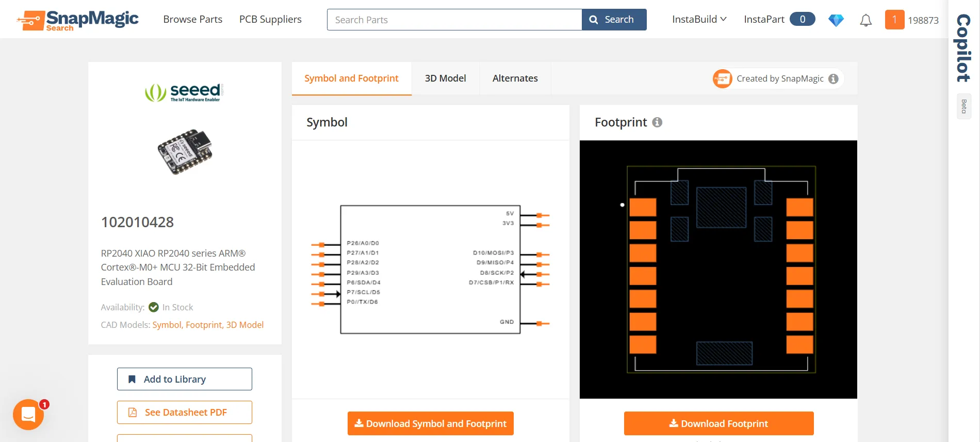
Task: Click the orange user avatar badge
Action: pyautogui.click(x=894, y=20)
